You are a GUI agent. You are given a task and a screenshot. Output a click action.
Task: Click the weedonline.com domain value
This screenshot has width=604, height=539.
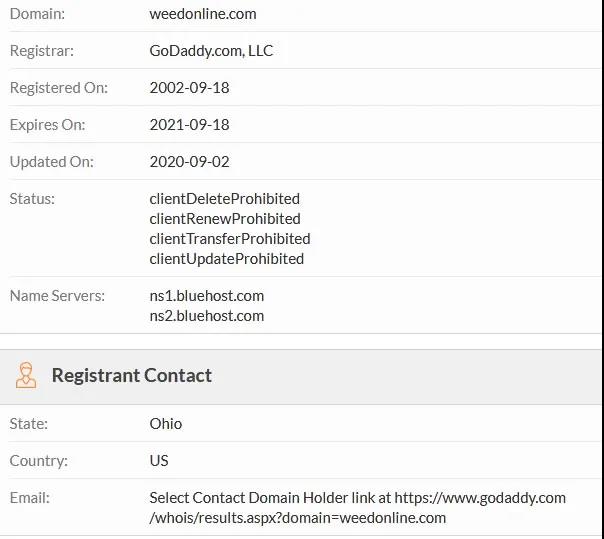[x=203, y=14]
